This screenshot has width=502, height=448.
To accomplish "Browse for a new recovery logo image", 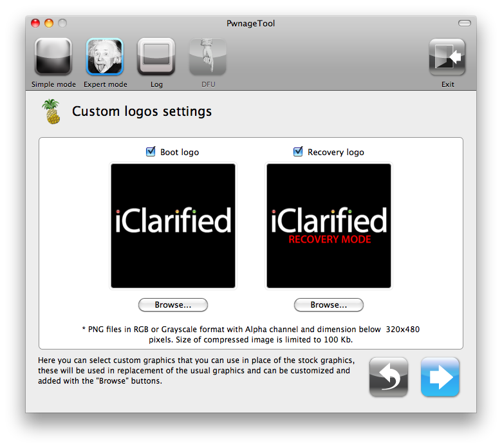I will point(329,304).
